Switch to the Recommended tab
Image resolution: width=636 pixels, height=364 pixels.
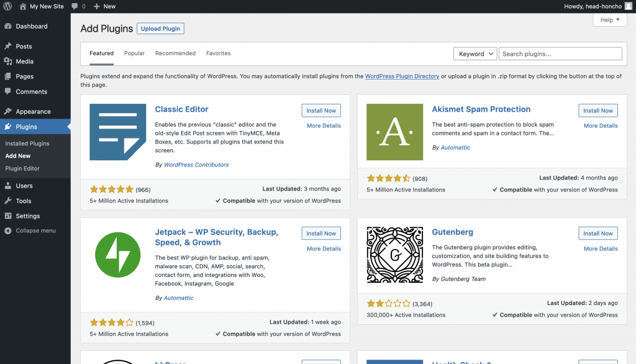[x=175, y=53]
